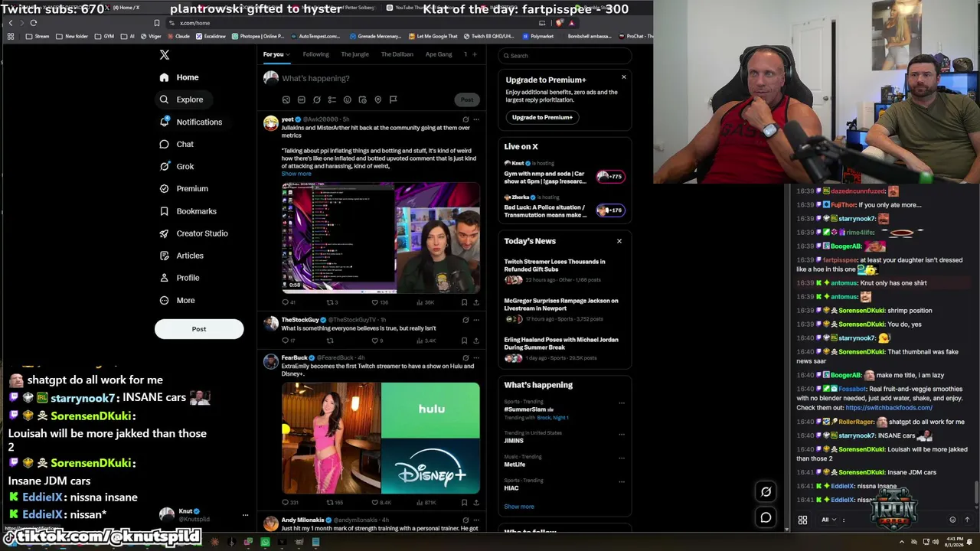Add a new timeline tab with plus icon

pos(474,54)
